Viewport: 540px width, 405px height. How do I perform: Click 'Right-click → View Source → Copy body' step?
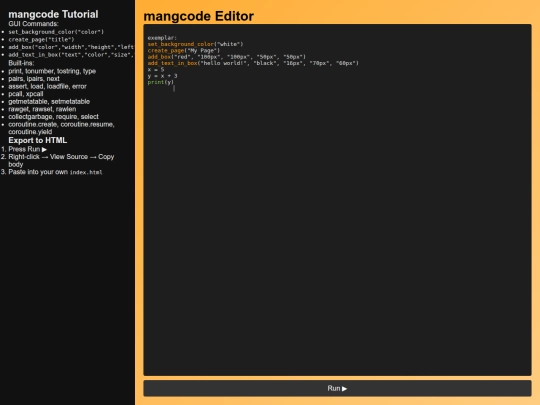coord(61,160)
